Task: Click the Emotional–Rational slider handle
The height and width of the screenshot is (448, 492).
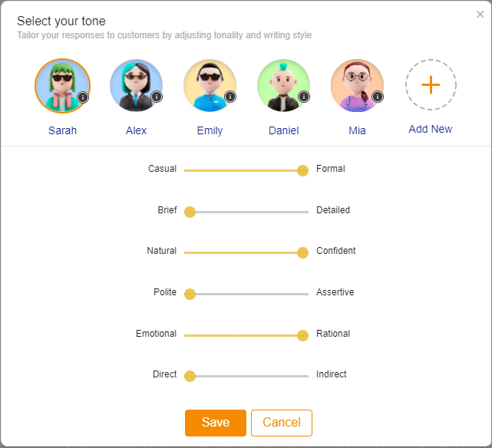Action: 302,335
